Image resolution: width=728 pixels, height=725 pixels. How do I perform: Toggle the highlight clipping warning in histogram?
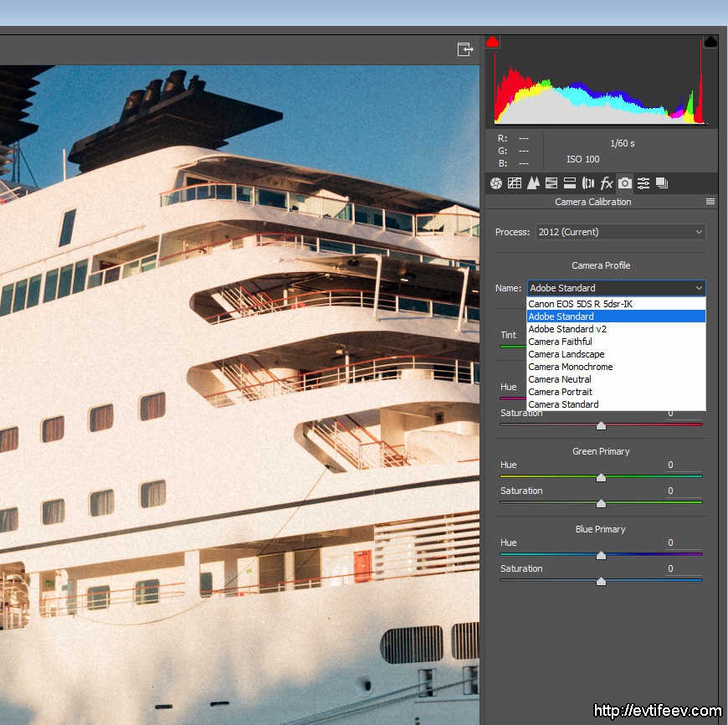[x=710, y=42]
